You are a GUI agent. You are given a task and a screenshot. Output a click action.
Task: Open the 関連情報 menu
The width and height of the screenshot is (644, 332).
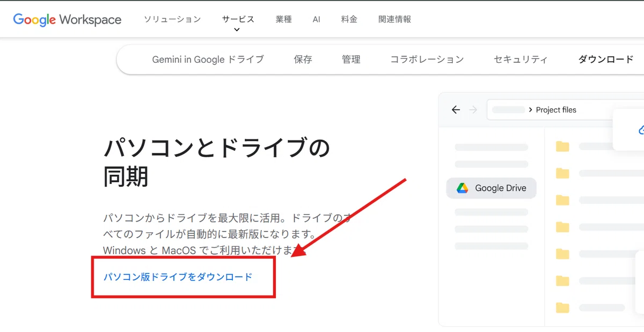[x=394, y=19]
